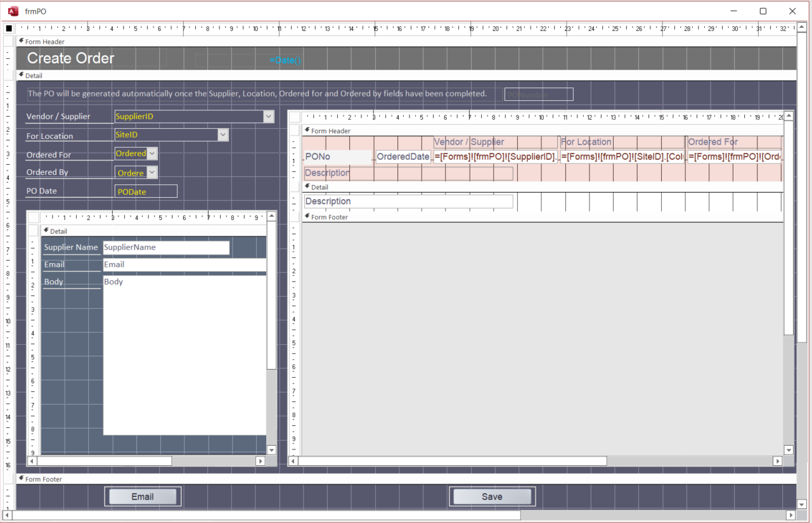Click the down arrow of the Supplier Name subform scrollbar
Screen dimensions: 812x523
click(271, 450)
